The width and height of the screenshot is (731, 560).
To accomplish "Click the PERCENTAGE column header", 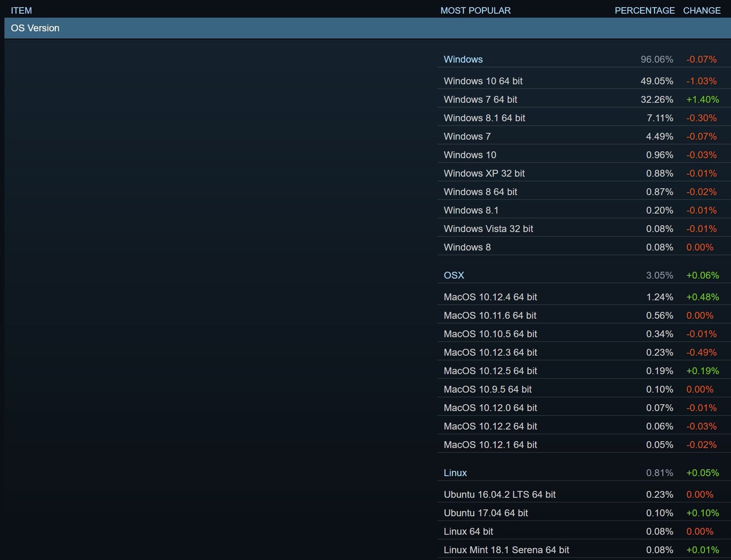I will pyautogui.click(x=645, y=10).
